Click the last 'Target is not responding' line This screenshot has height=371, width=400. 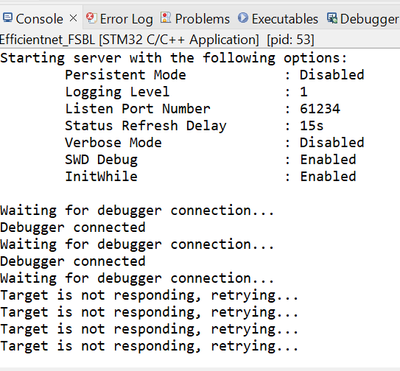(x=149, y=346)
